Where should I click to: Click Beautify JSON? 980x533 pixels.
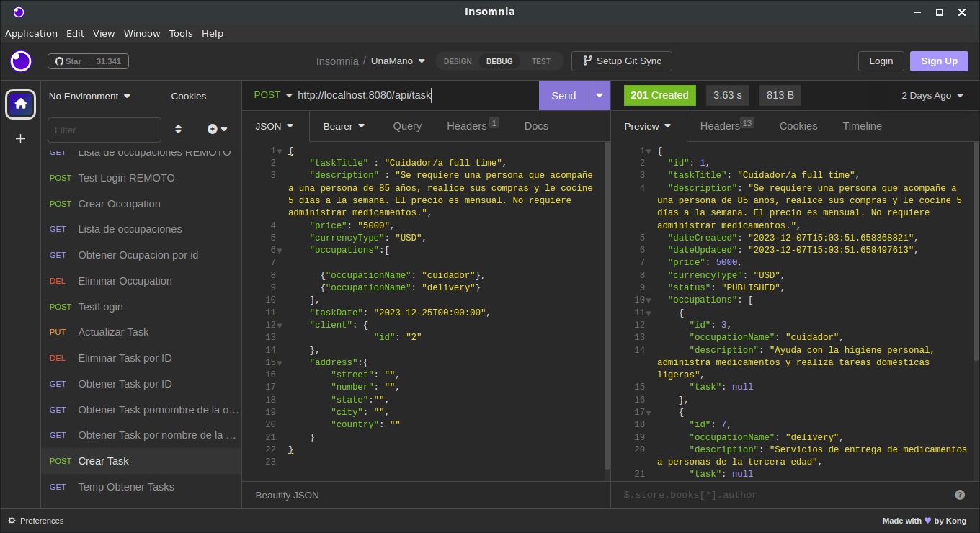pyautogui.click(x=288, y=495)
